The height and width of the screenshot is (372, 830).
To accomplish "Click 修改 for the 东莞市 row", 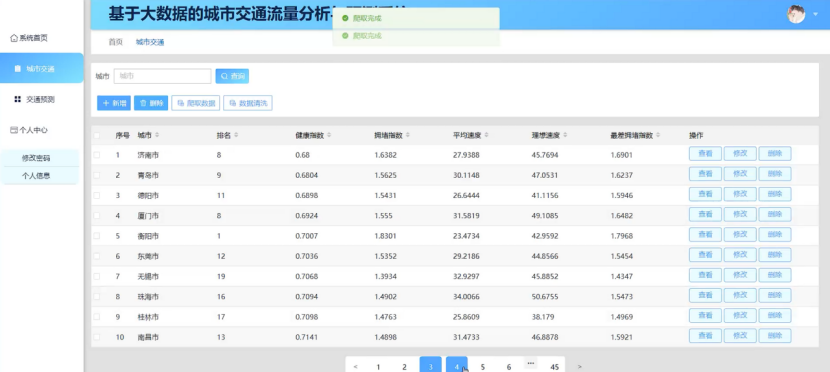I will (740, 255).
